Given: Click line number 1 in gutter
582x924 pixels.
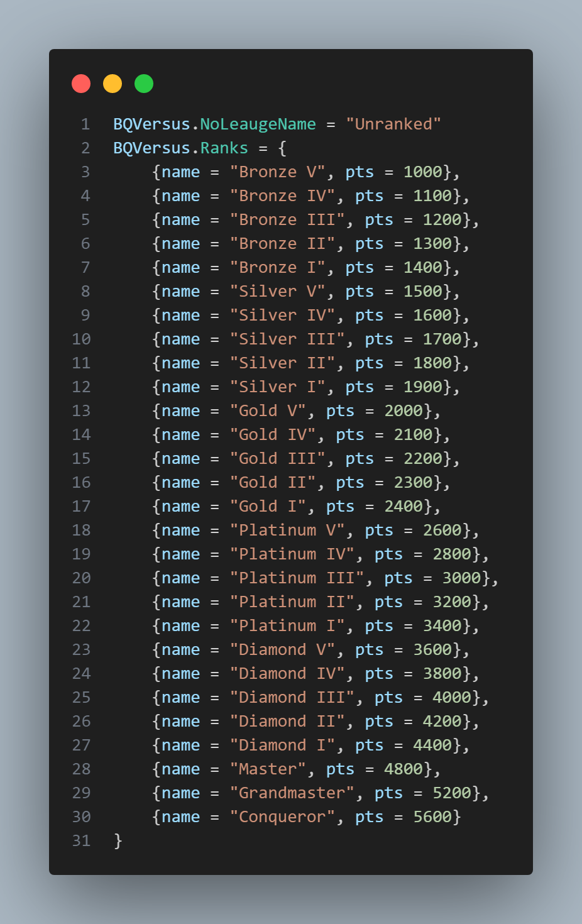Looking at the screenshot, I should pos(85,124).
